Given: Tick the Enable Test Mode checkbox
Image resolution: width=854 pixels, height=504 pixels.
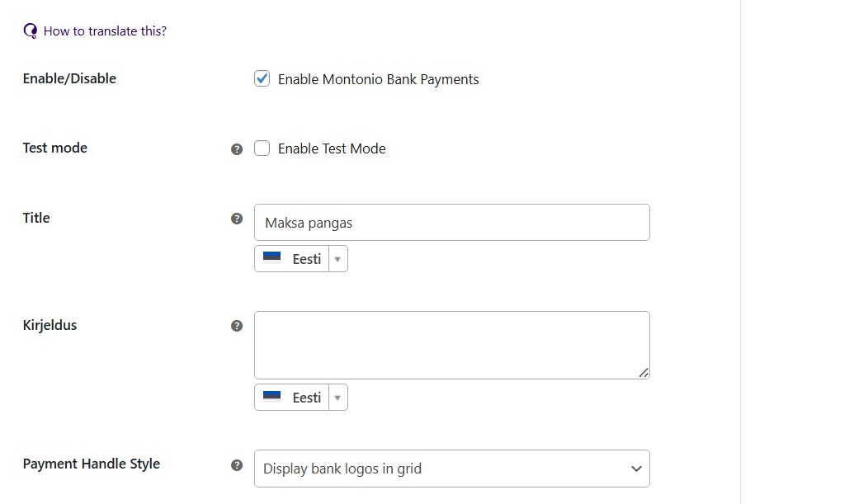Looking at the screenshot, I should [262, 148].
